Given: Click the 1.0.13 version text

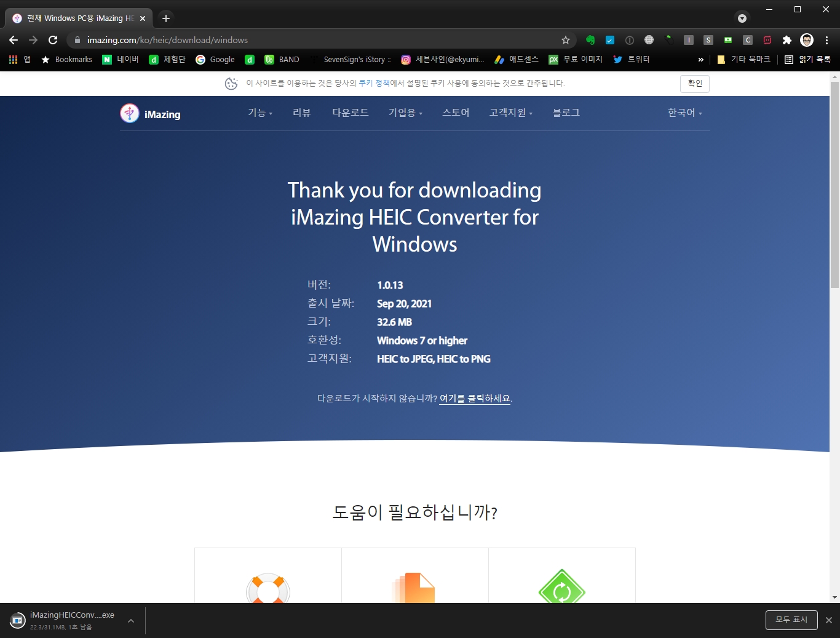Looking at the screenshot, I should point(390,285).
